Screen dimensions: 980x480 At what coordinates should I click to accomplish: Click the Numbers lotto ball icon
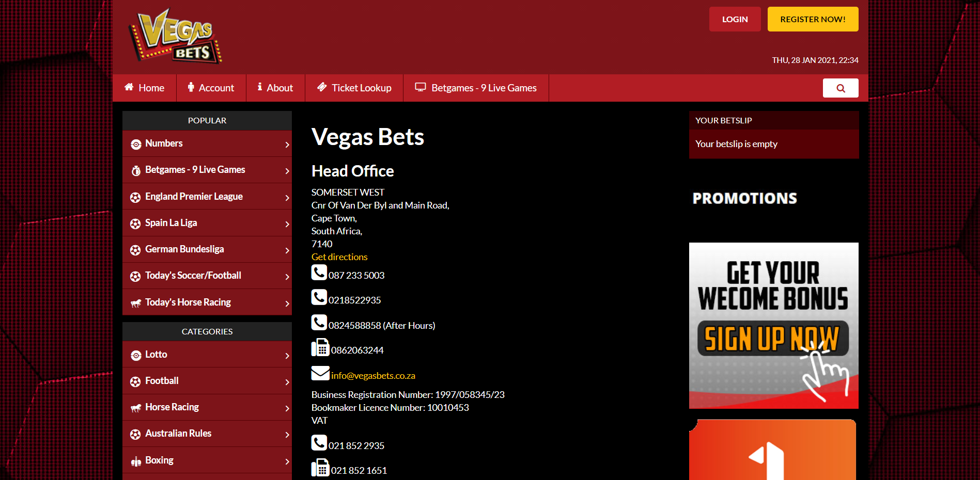pos(136,145)
